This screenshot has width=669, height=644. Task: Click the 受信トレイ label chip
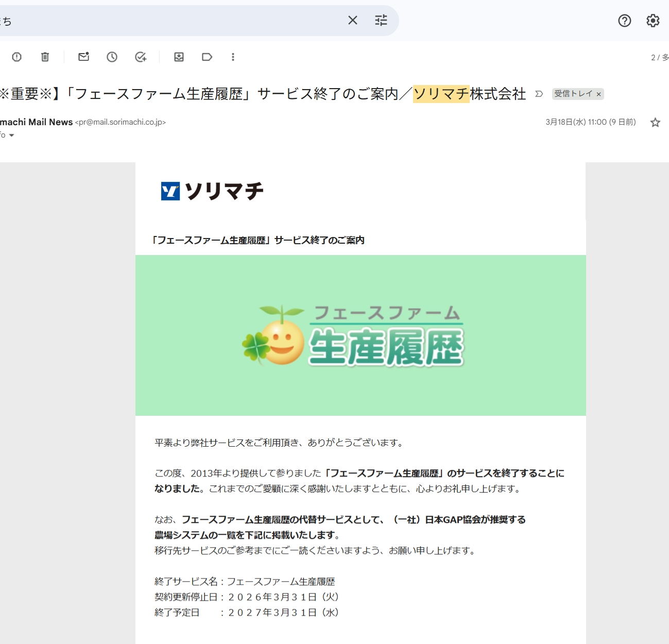(573, 94)
